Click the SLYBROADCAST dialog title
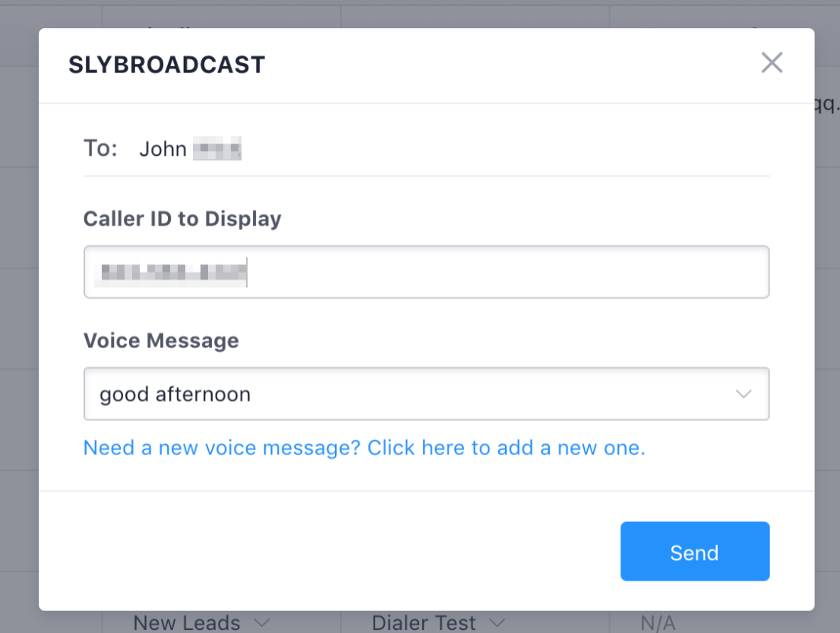This screenshot has height=633, width=840. 166,65
